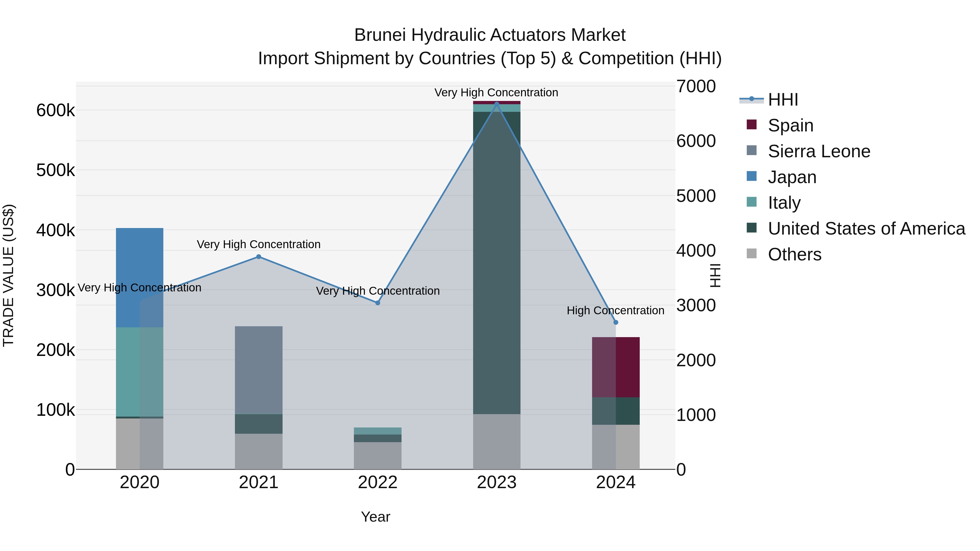Click the 7000 tick on the HHI axis
This screenshot has height=551, width=980.
[x=696, y=86]
